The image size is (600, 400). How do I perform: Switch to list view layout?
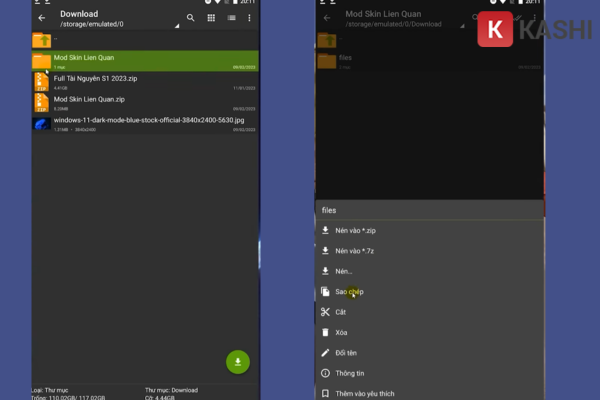click(x=231, y=18)
